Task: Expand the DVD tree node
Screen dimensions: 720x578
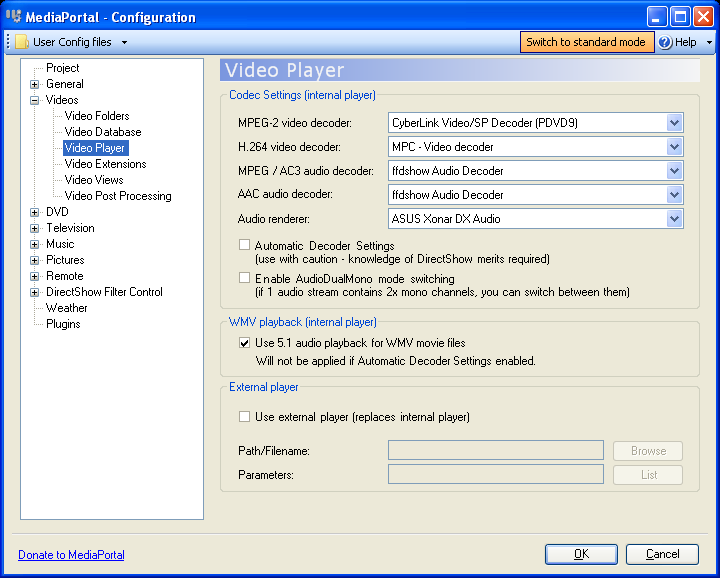Action: click(x=34, y=212)
